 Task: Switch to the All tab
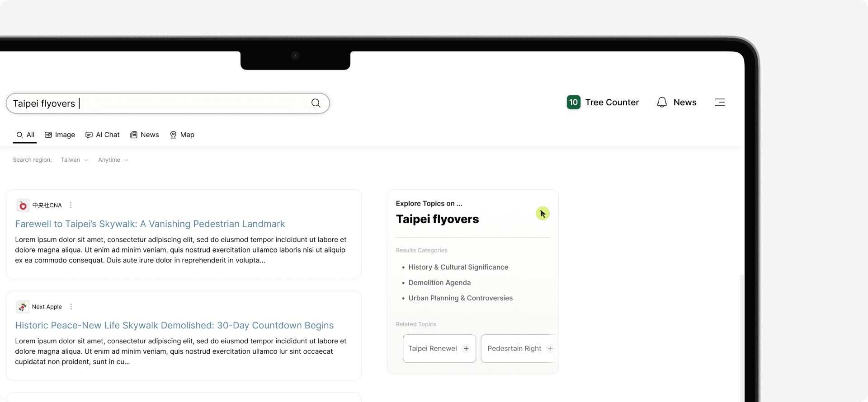pos(25,135)
